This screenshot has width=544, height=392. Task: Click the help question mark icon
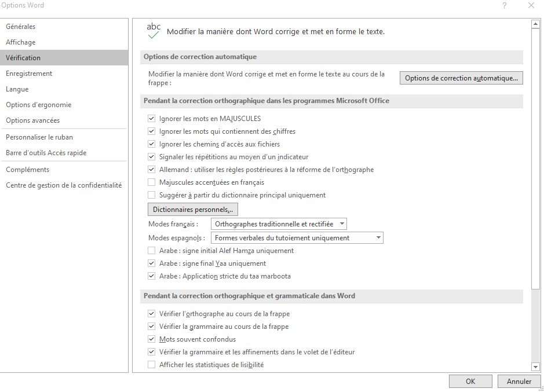tap(505, 5)
